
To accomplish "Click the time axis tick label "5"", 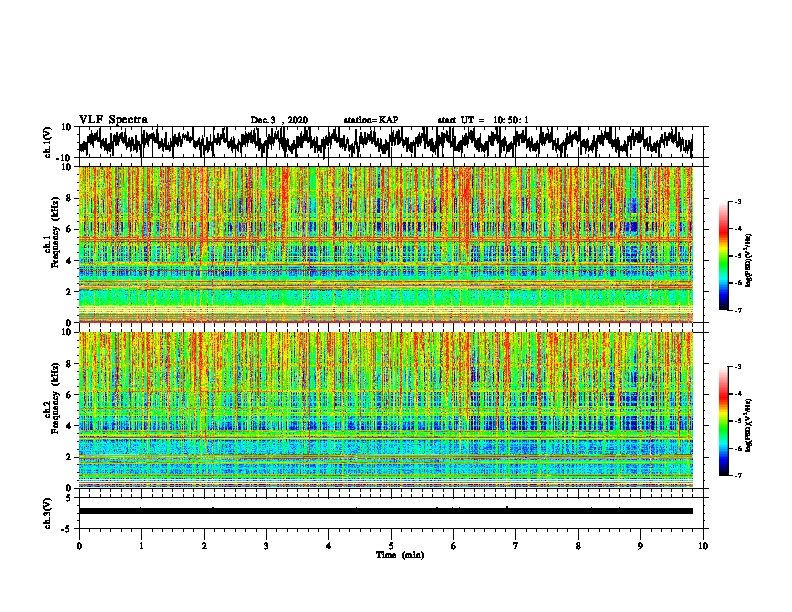I will pyautogui.click(x=391, y=546).
